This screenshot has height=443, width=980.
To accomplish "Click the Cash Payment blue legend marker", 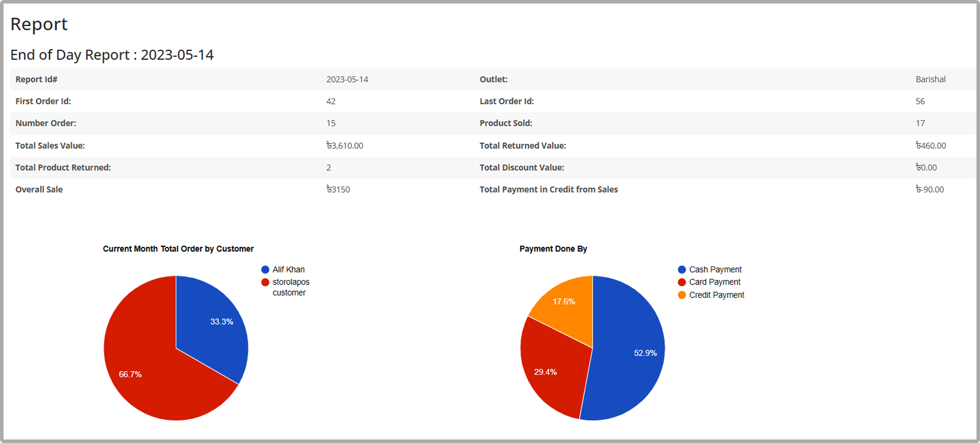I will 682,270.
